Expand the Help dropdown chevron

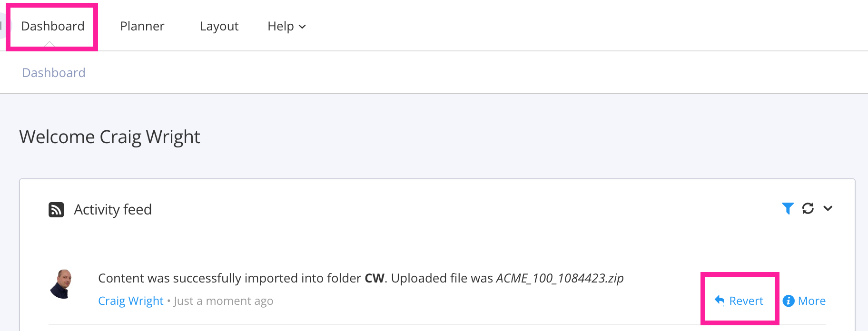point(302,27)
